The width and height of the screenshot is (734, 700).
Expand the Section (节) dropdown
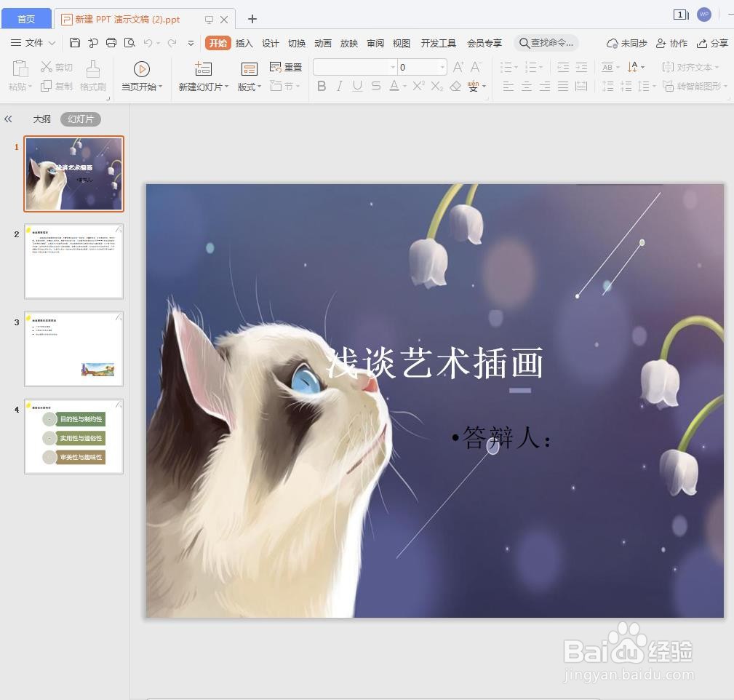point(298,86)
